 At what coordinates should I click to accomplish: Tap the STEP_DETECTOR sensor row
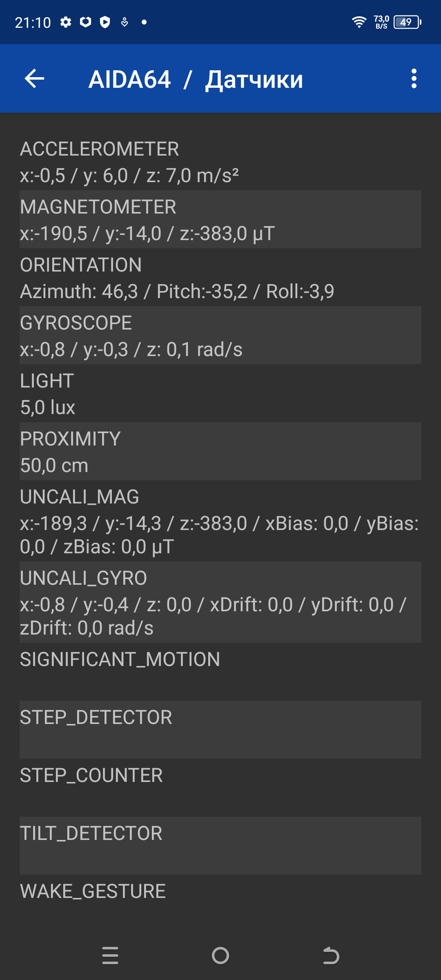[220, 730]
